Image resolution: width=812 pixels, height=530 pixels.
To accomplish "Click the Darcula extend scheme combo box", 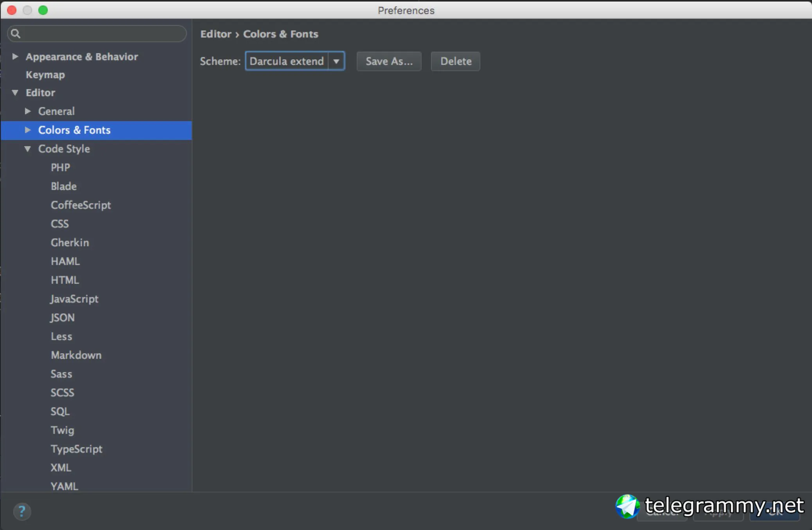I will pyautogui.click(x=287, y=61).
